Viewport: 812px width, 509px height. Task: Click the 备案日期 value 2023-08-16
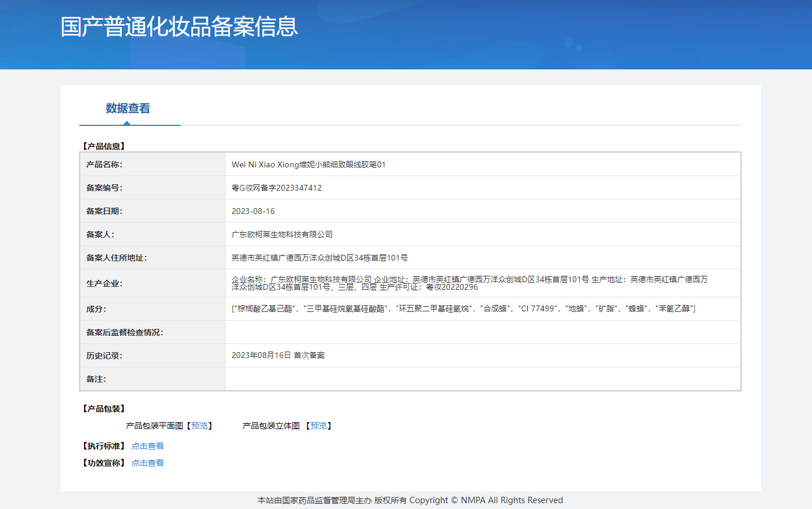pyautogui.click(x=253, y=211)
